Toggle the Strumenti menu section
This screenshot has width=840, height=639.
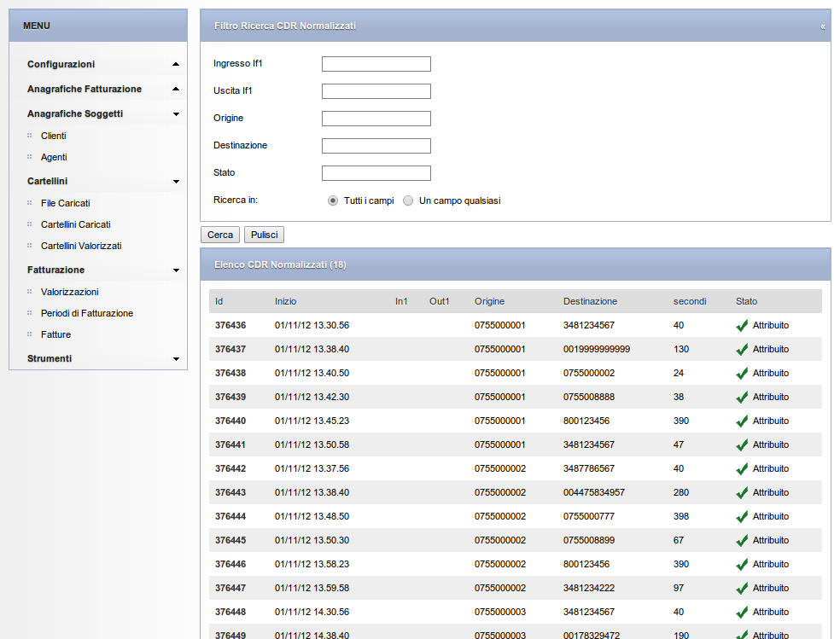click(176, 359)
